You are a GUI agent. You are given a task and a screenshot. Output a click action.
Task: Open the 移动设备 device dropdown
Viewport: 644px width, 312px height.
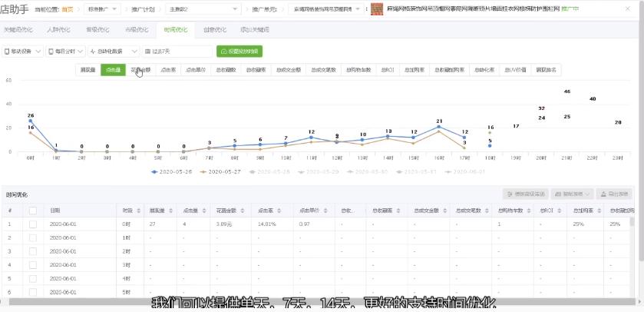pos(22,51)
